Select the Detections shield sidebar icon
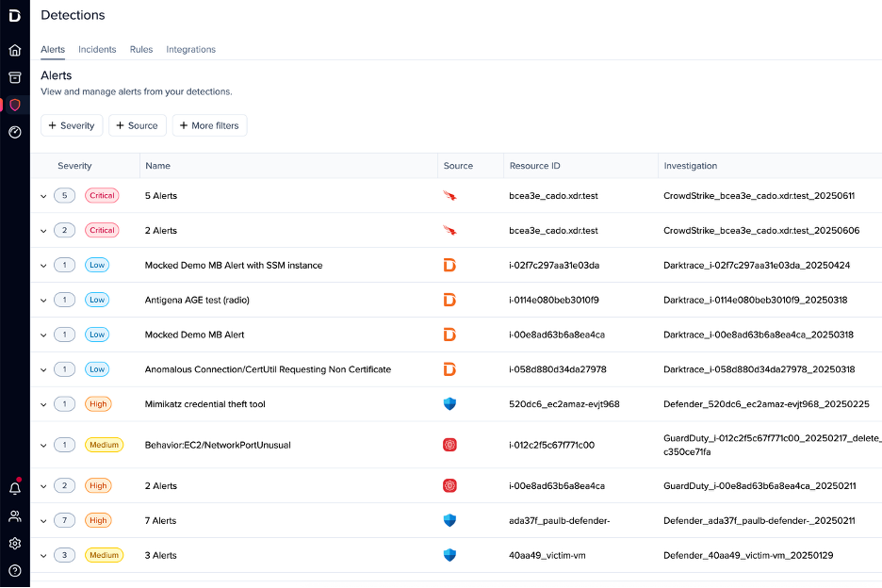 (x=14, y=105)
